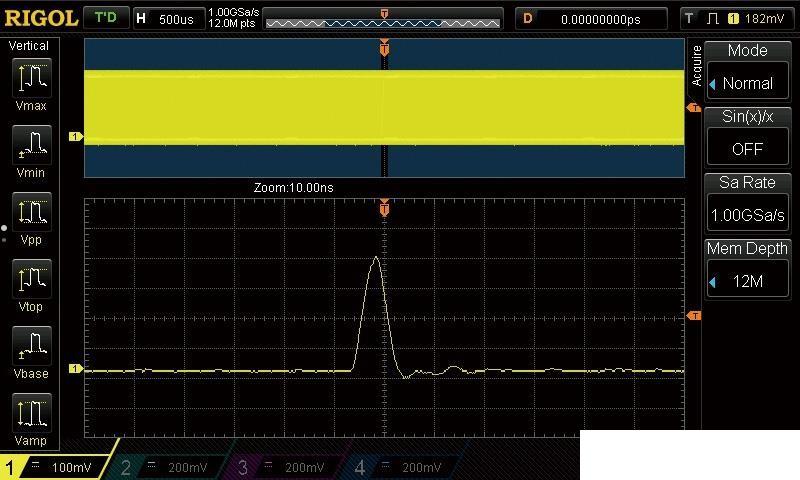Viewport: 800px width, 480px height.
Task: Toggle channel 2 at 200mV
Action: coord(172,467)
